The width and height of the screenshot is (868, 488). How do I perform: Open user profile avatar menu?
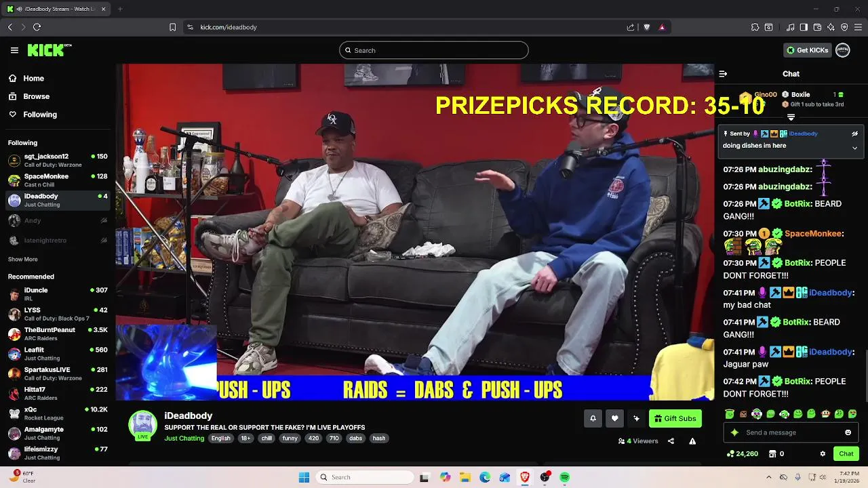[x=842, y=50]
